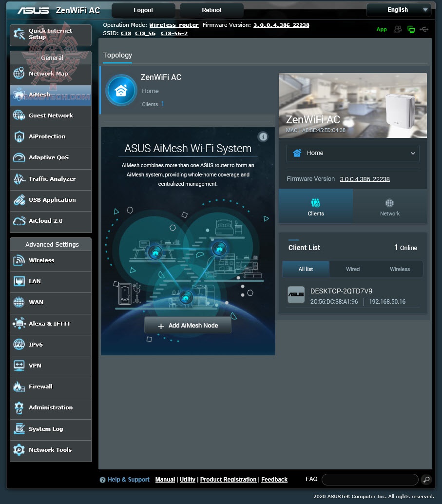Image resolution: width=442 pixels, height=504 pixels.
Task: Filter client list by Wireless
Action: pos(400,270)
